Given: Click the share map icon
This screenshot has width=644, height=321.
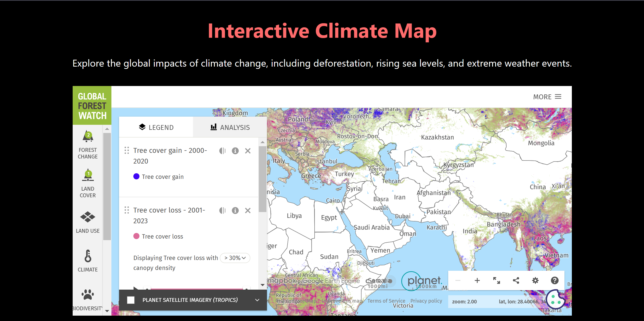Looking at the screenshot, I should coord(516,281).
